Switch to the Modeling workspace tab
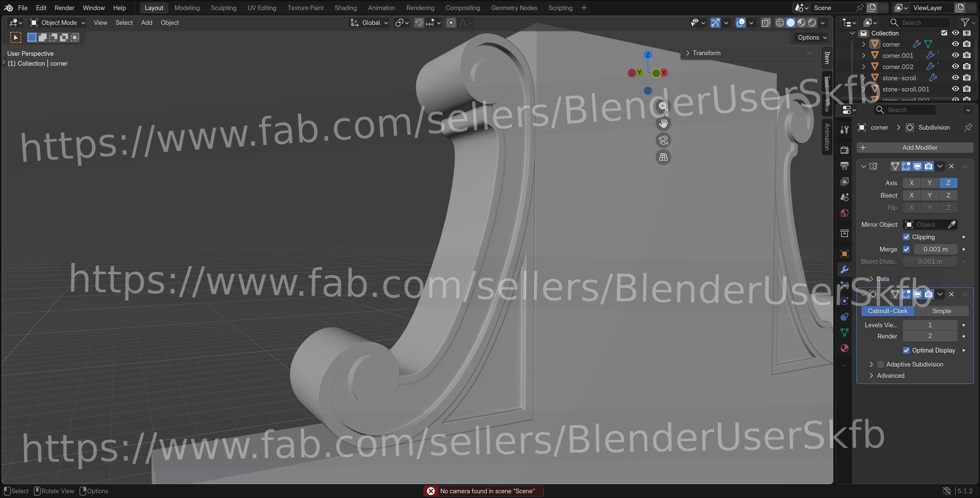This screenshot has height=498, width=980. click(x=187, y=8)
